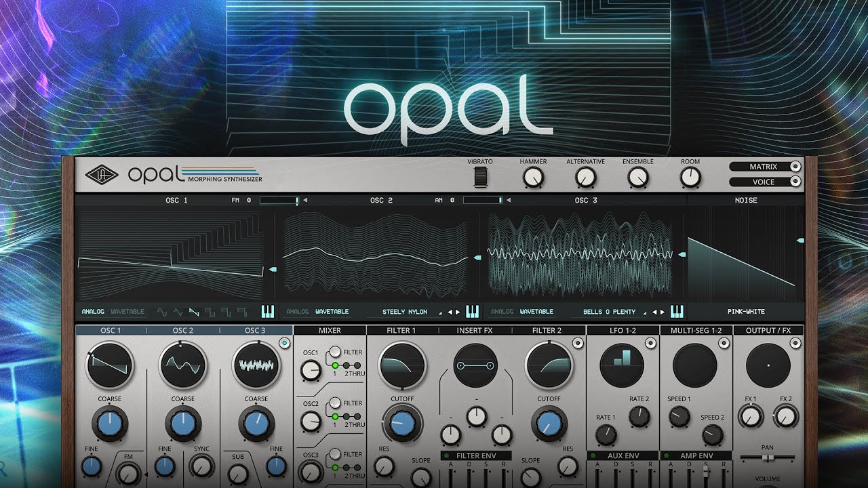Open the Voice panel
Screen dimensions: 868x488
[x=764, y=182]
